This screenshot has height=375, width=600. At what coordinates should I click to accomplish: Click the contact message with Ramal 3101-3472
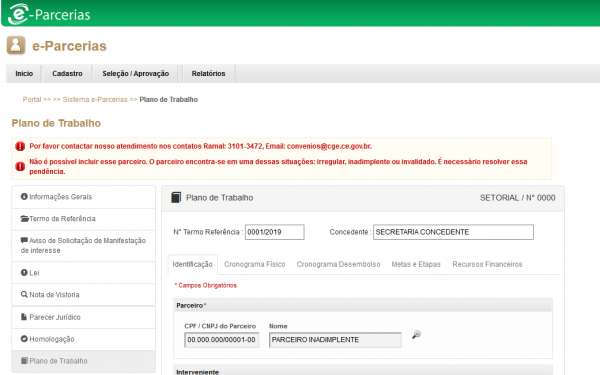[201, 146]
